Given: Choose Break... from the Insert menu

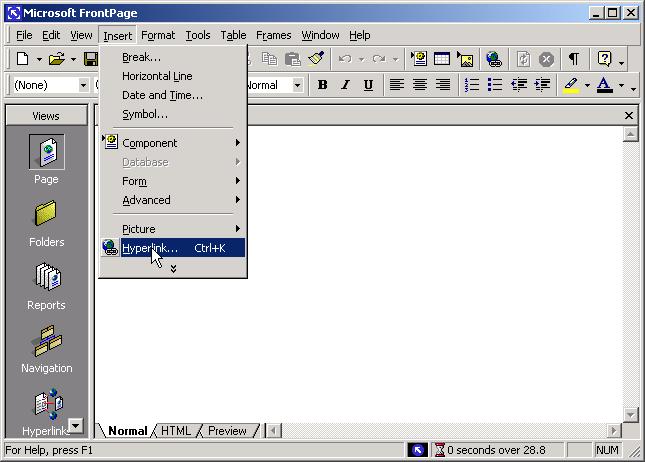Looking at the screenshot, I should tap(173, 57).
